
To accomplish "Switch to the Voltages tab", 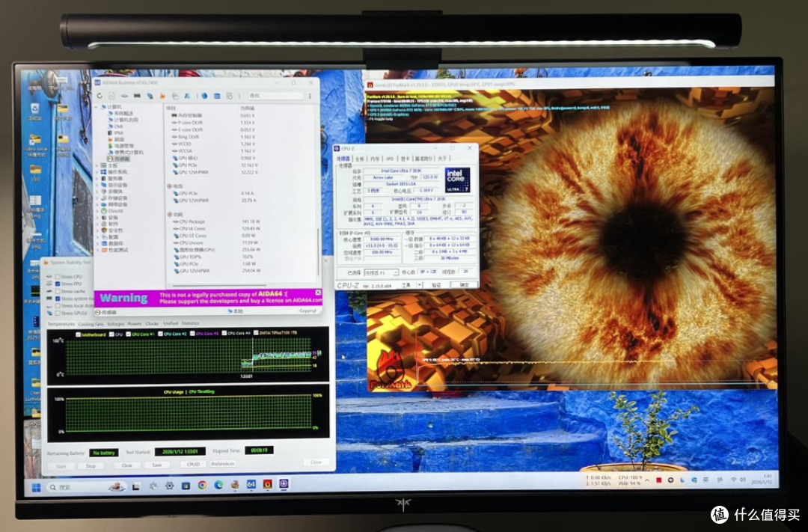I will [115, 324].
